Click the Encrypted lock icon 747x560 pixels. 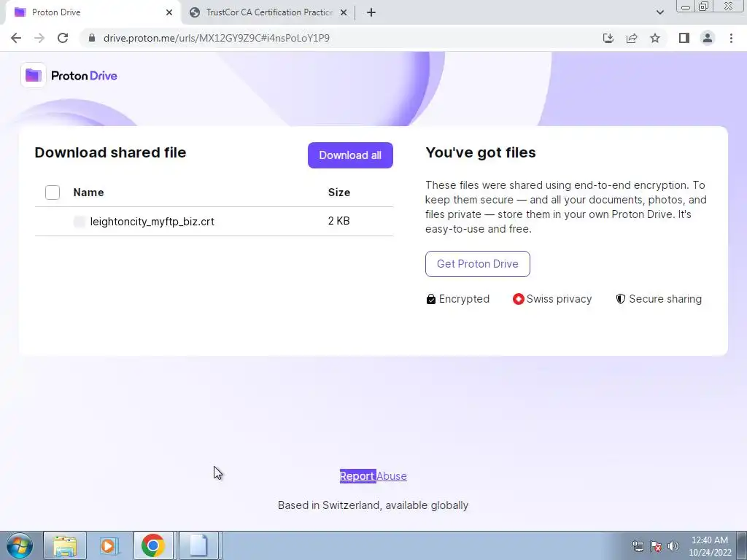point(430,299)
